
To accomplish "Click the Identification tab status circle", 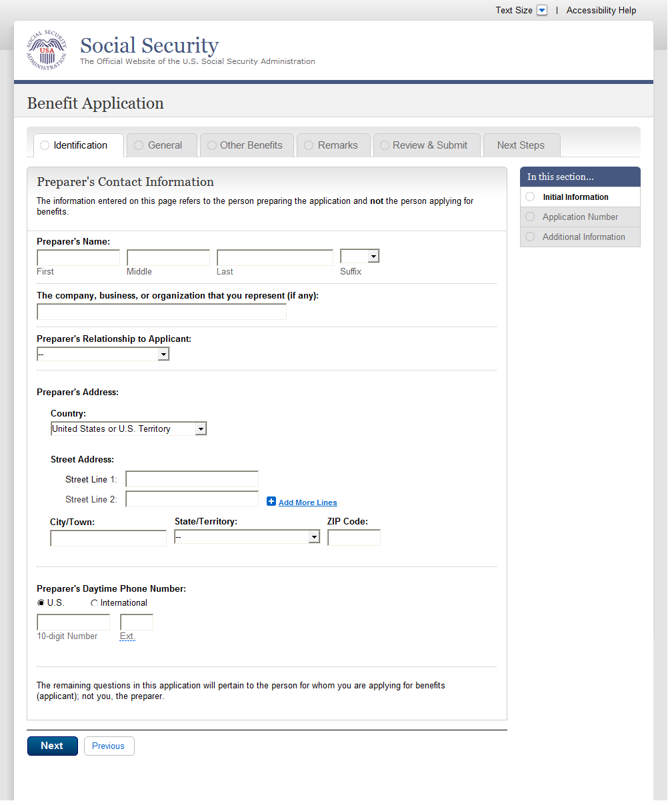I will click(x=45, y=145).
